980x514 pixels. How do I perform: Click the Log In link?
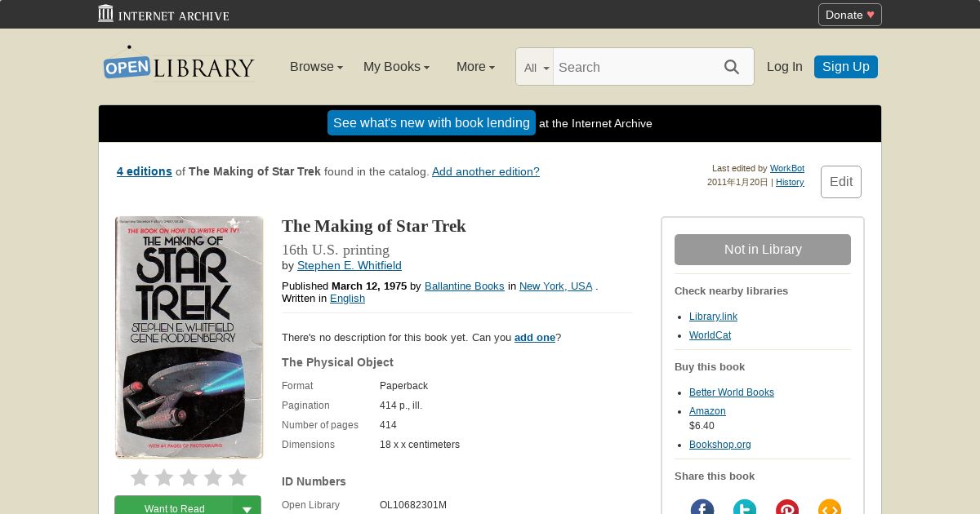(x=785, y=67)
